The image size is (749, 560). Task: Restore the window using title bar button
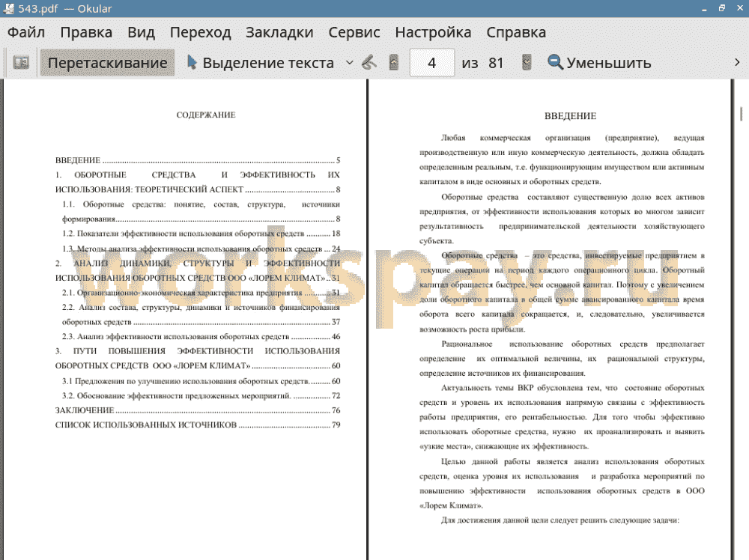pos(722,8)
